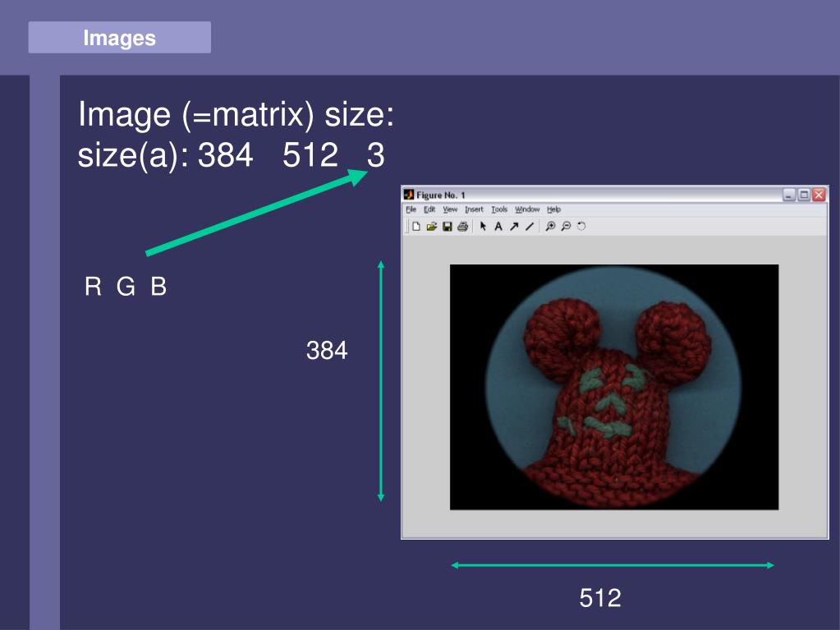Open the Window menu
Screen dimensions: 840x630
click(527, 209)
